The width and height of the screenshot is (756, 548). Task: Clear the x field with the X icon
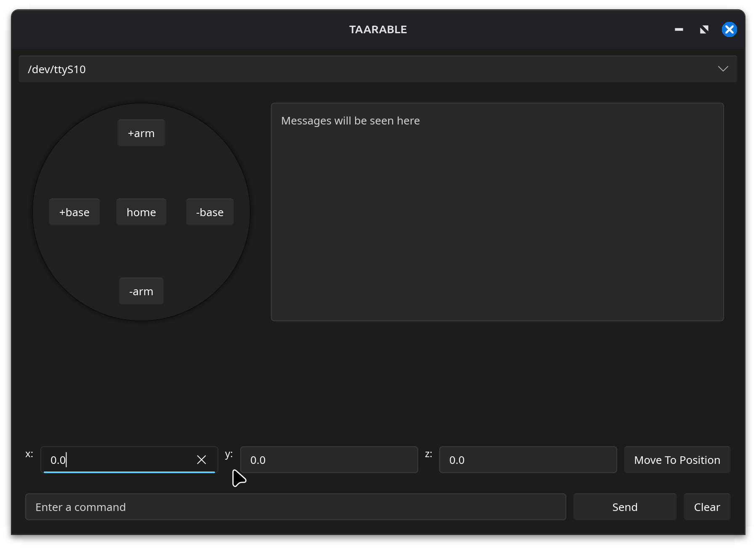coord(202,460)
